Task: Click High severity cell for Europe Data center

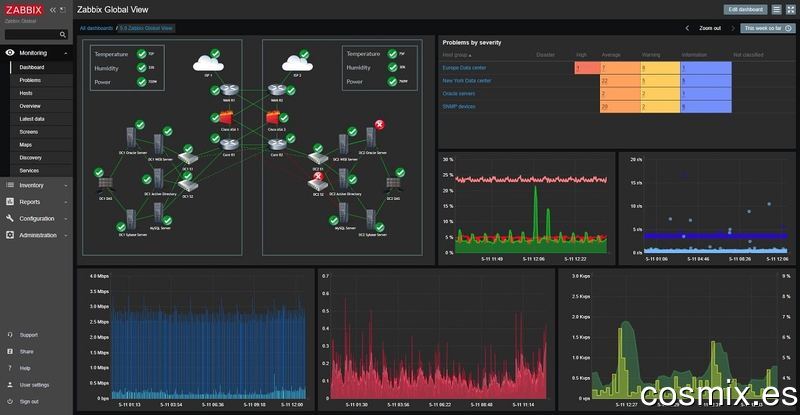Action: 587,67
